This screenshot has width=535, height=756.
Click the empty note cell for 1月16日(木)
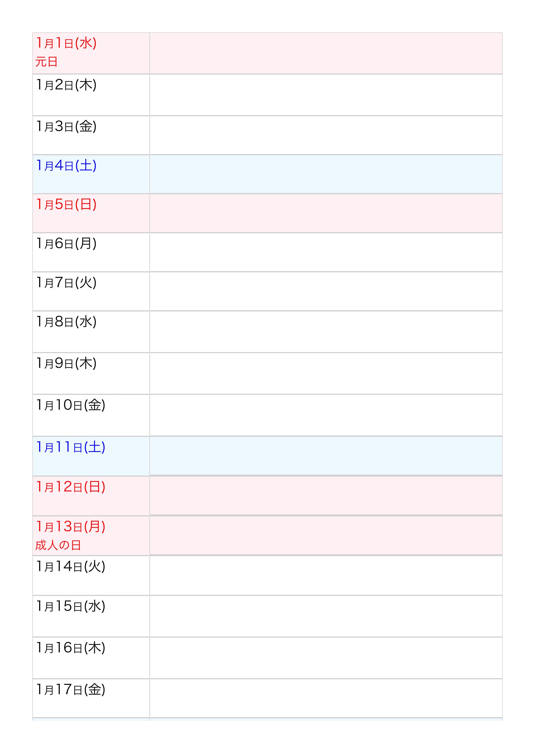coord(326,658)
